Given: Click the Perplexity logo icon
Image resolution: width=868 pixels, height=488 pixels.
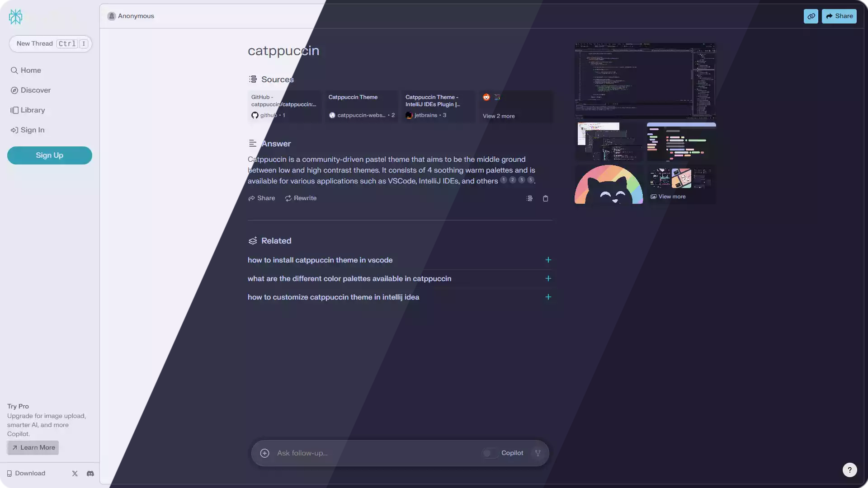Looking at the screenshot, I should pyautogui.click(x=15, y=17).
